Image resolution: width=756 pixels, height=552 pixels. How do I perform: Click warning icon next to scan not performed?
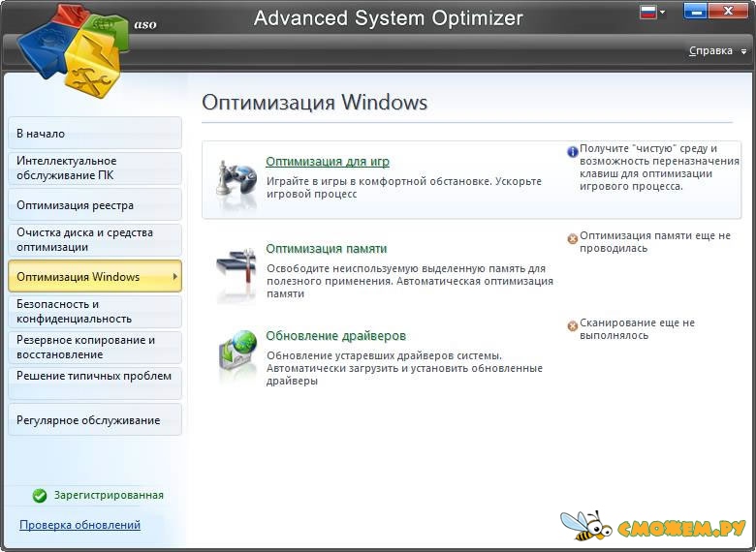[572, 326]
